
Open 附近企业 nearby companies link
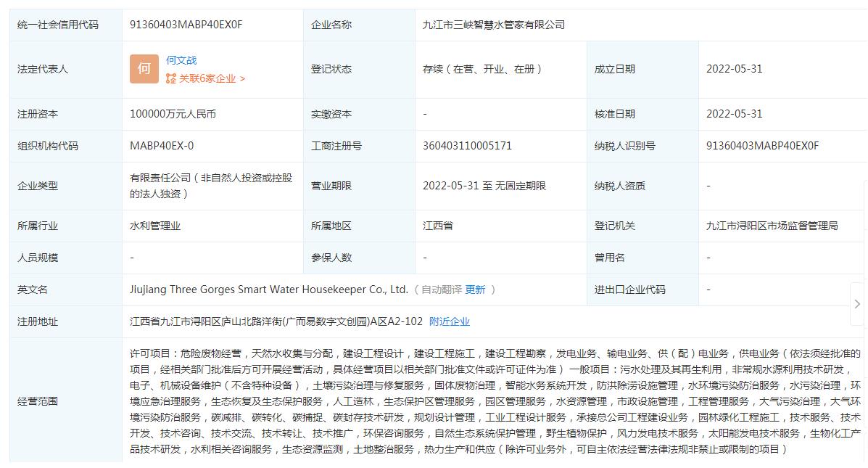coord(450,321)
